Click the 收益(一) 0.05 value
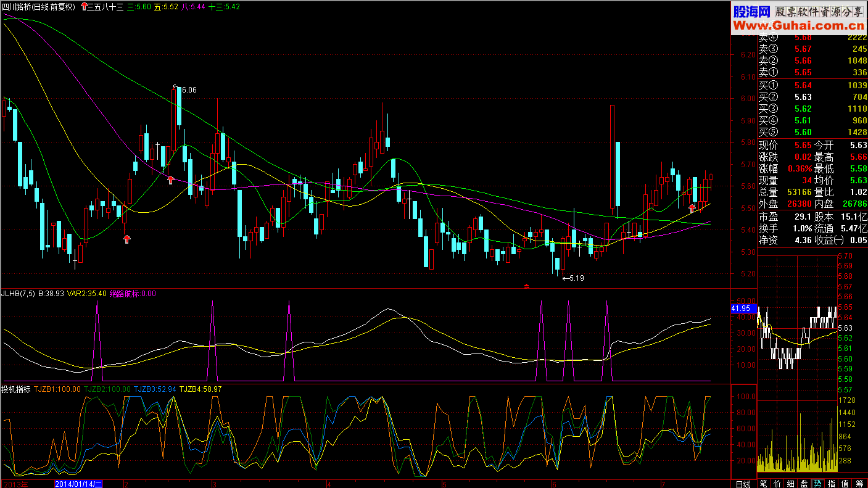The width and height of the screenshot is (868, 488). [858, 241]
